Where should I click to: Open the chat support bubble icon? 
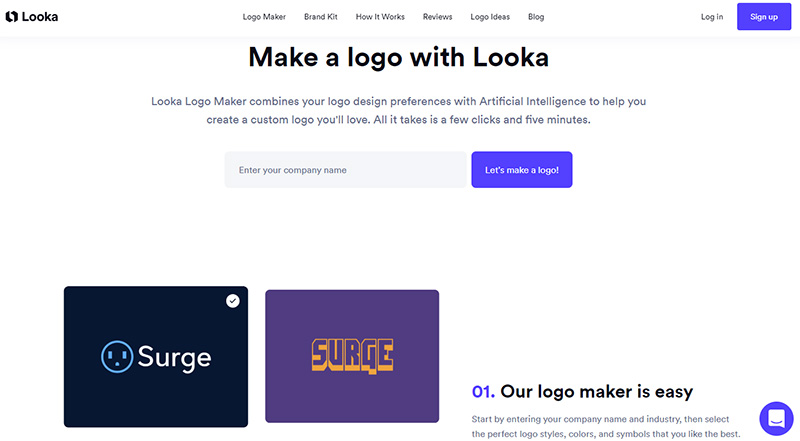pyautogui.click(x=776, y=419)
